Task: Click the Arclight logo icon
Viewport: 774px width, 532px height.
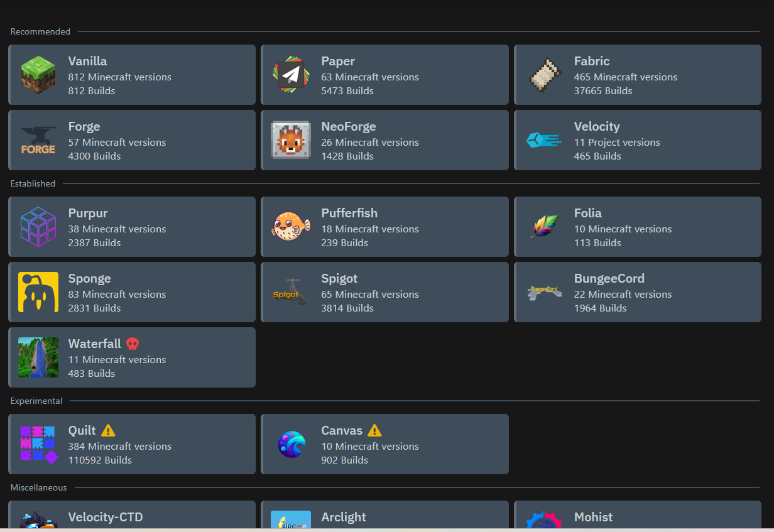Action: tap(291, 519)
